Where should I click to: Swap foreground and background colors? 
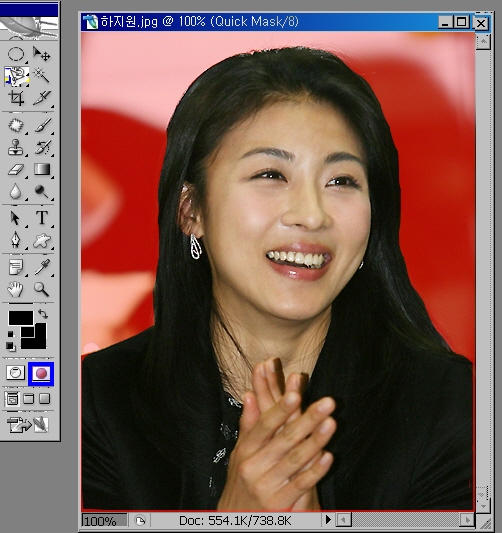click(43, 313)
